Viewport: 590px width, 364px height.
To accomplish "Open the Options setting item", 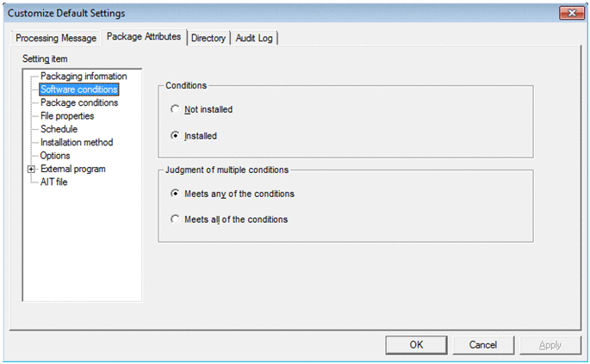I will tap(55, 156).
